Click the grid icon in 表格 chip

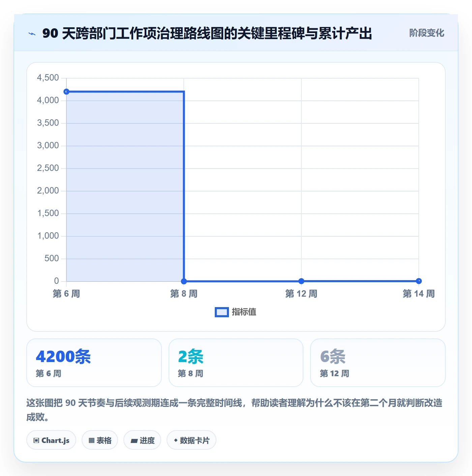pos(91,441)
